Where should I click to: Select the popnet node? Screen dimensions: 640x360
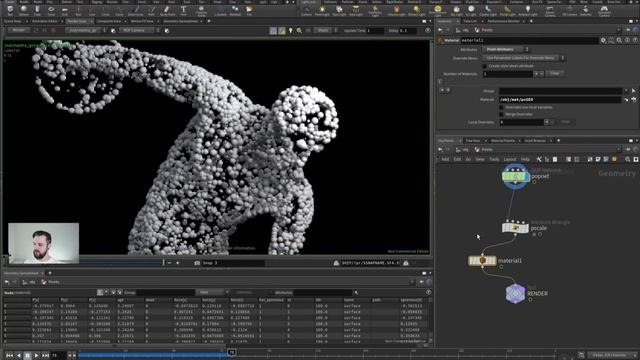coord(515,176)
